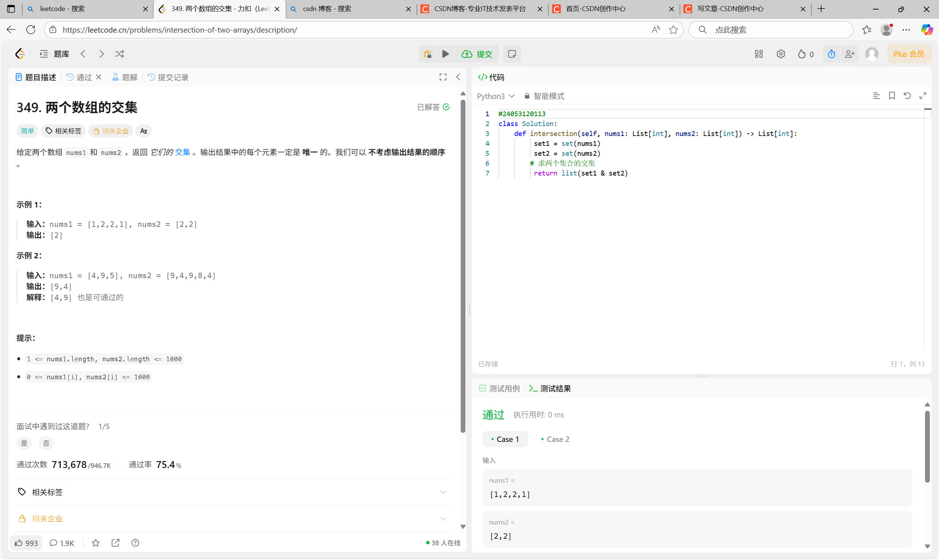Pick a random problem with shuffle icon

[x=119, y=54]
